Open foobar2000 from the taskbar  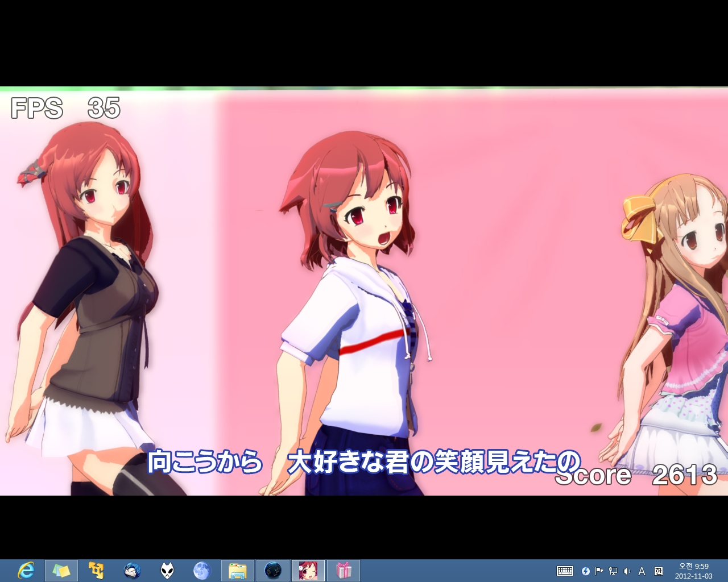pos(167,570)
